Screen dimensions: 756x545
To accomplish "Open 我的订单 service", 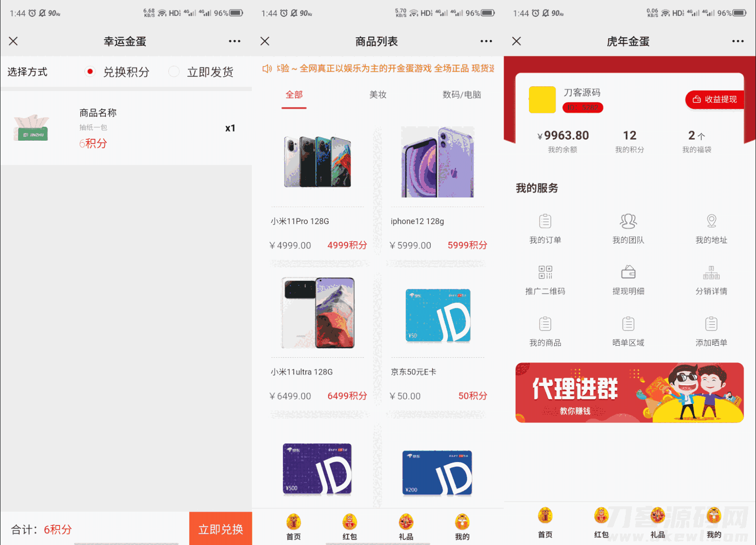I will (x=545, y=229).
